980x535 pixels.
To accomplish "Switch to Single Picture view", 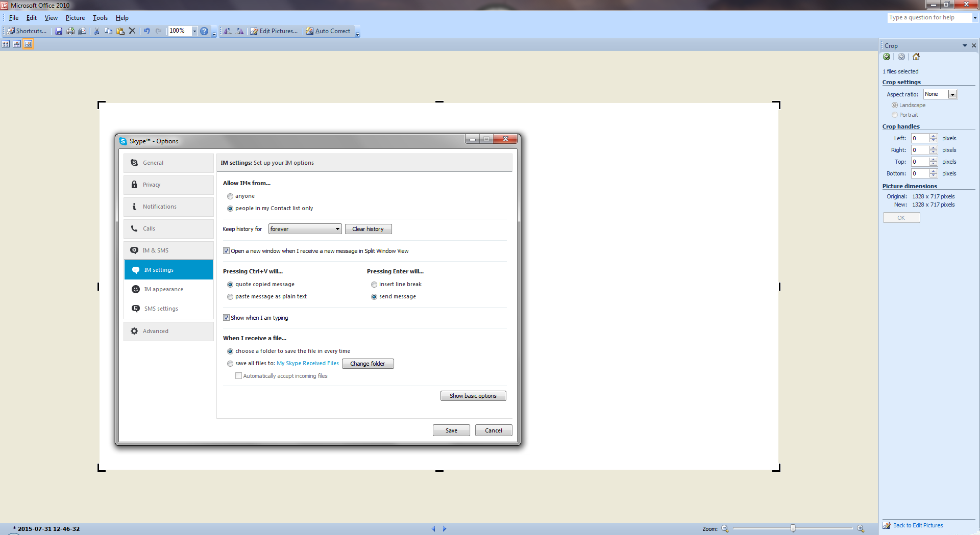I will click(x=28, y=44).
